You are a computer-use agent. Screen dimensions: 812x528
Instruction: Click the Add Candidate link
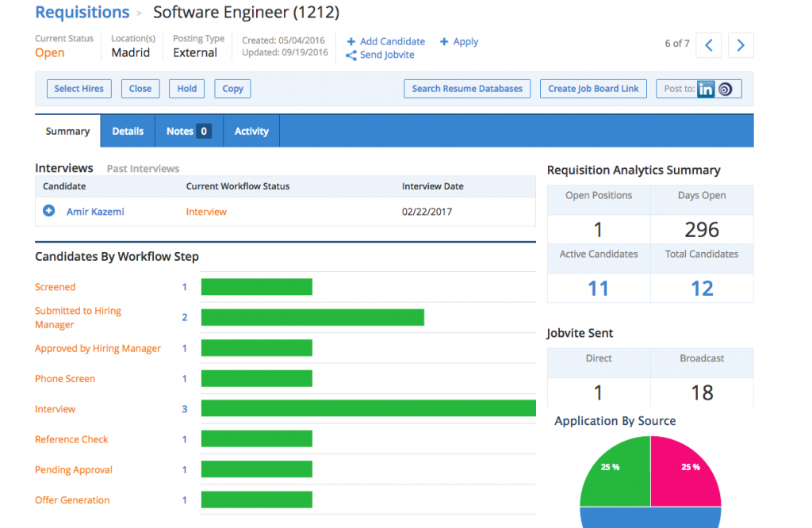393,41
